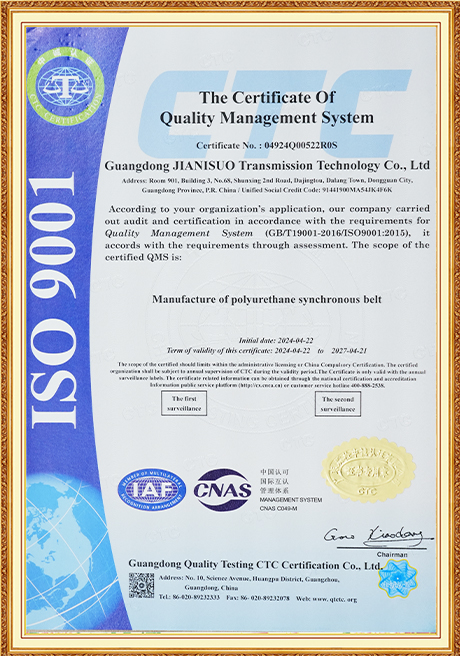Click the Tel: 86-020-89232333 number

coord(189,599)
